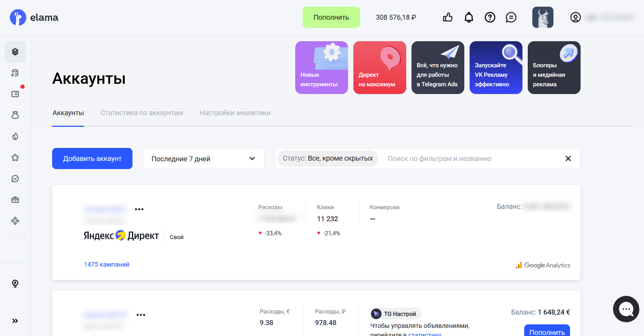The height and width of the screenshot is (336, 644).
Task: Open the briefcase section in the sidebar
Action: tap(15, 200)
